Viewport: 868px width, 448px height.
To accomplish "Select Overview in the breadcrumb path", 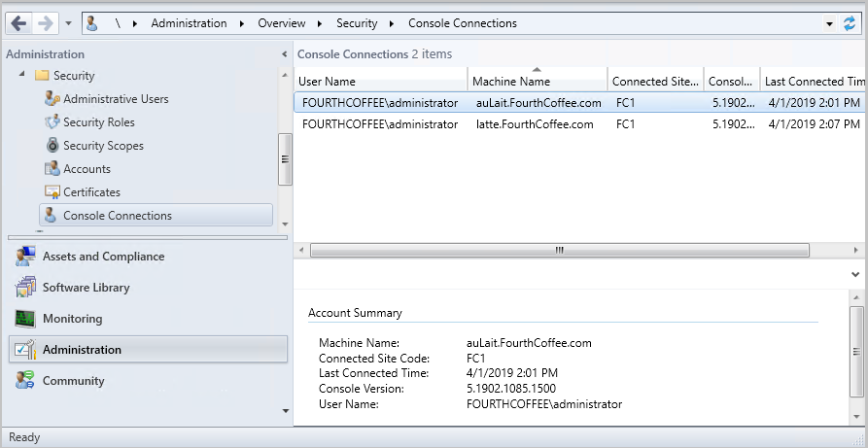I will click(281, 23).
